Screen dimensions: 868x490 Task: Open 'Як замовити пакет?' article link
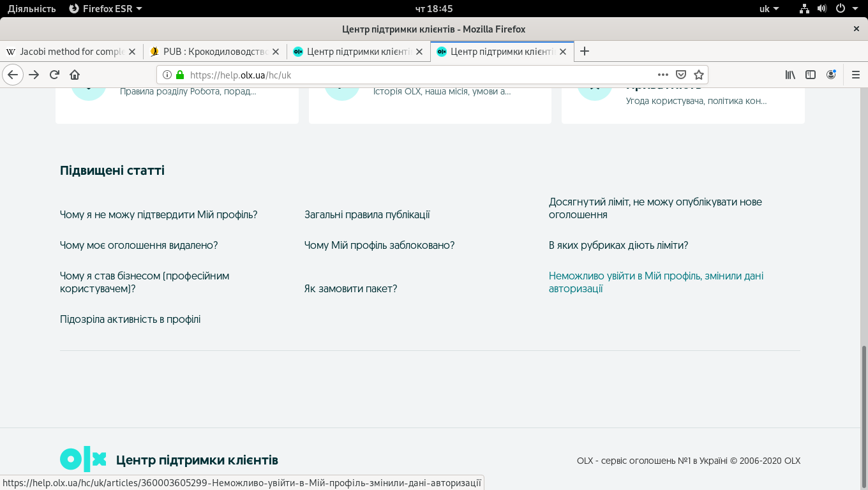coord(350,289)
